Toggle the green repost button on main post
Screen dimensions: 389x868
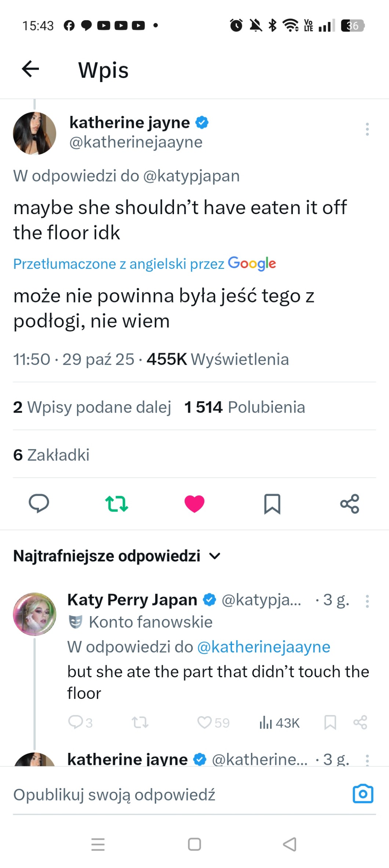click(x=117, y=503)
